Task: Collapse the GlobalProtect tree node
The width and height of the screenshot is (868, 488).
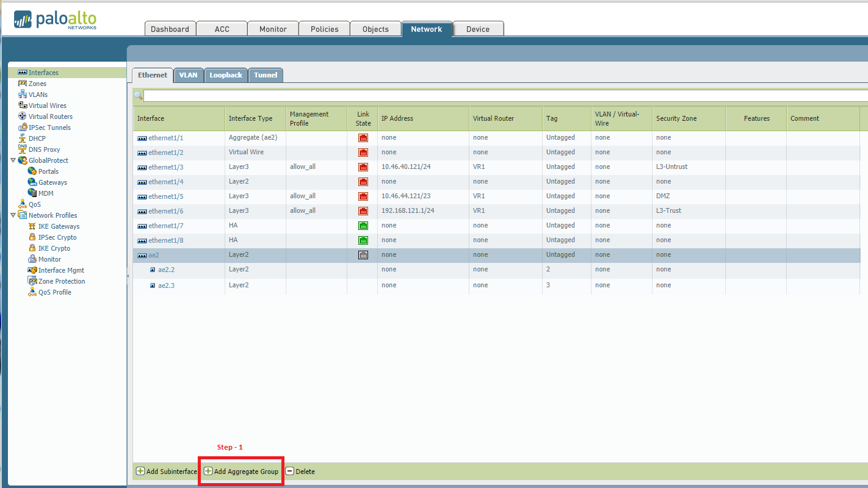Action: click(x=13, y=160)
